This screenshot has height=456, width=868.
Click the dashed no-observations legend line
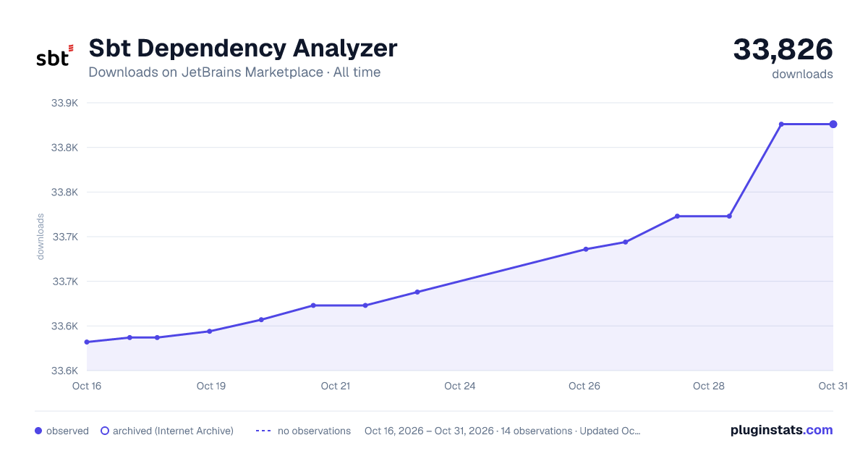coord(263,431)
